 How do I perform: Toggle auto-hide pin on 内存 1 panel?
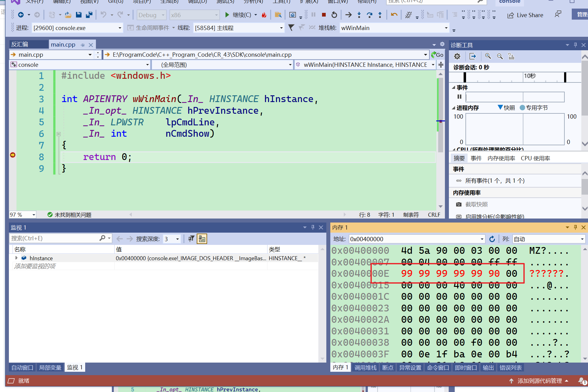(x=575, y=227)
